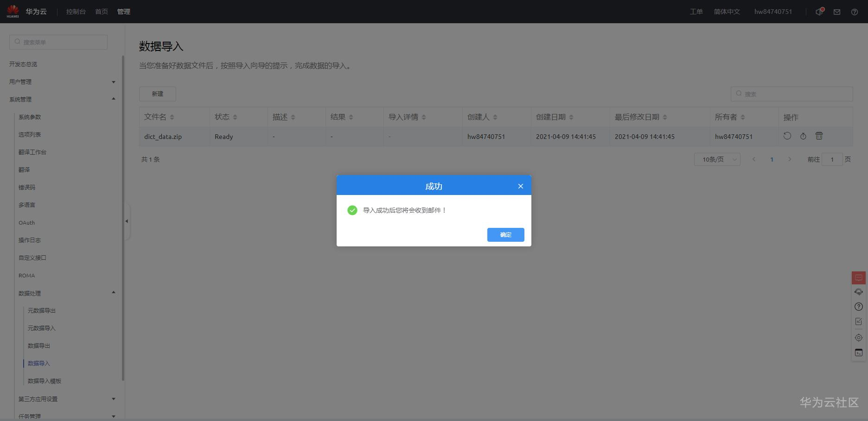The image size is (868, 421).
Task: Click the retry icon for dict_data.zip
Action: (787, 136)
